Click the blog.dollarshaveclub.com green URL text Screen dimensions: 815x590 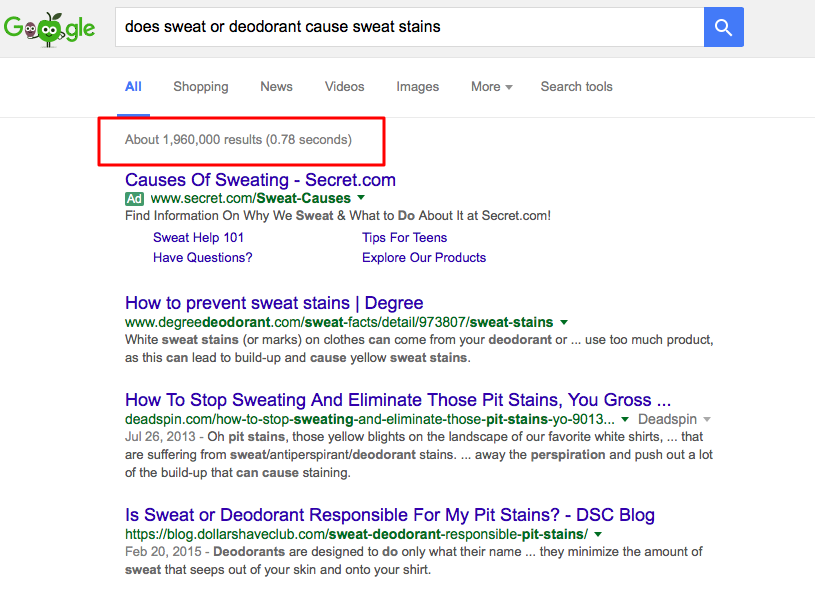click(x=357, y=534)
